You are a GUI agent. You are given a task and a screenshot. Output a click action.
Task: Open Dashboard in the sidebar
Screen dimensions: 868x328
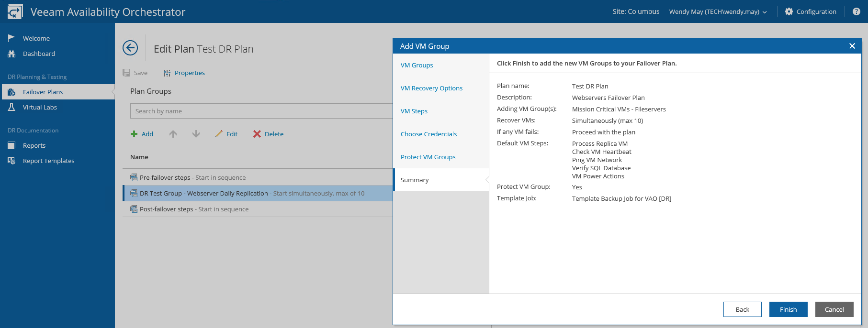[x=39, y=54]
